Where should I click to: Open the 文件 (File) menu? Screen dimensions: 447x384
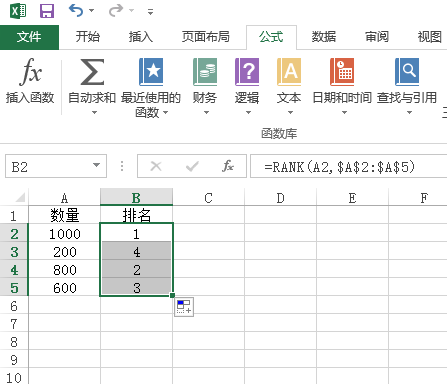[x=29, y=37]
